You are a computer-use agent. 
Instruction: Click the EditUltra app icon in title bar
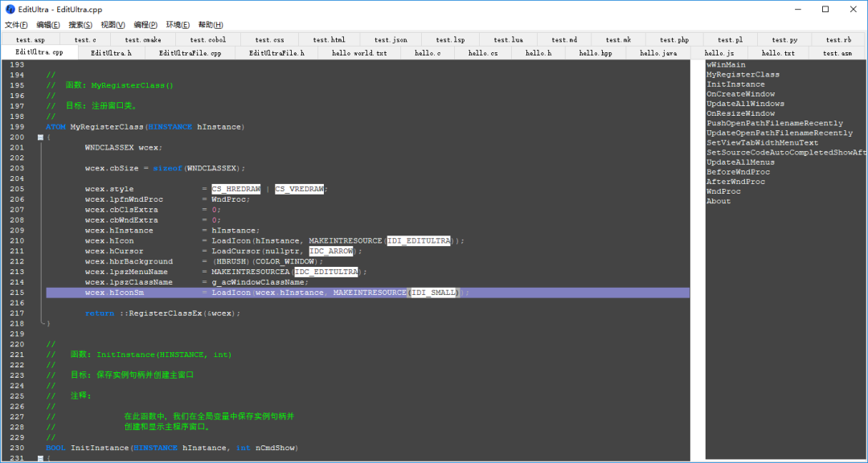coord(10,10)
